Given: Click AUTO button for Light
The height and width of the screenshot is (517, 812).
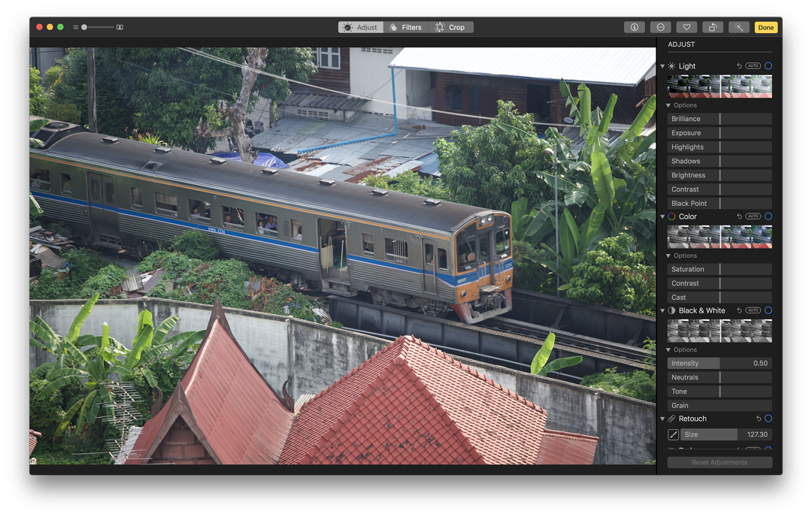Looking at the screenshot, I should (753, 65).
